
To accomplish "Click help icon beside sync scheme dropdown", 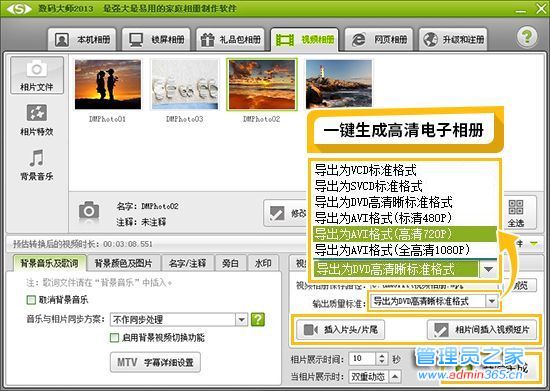I will point(258,319).
